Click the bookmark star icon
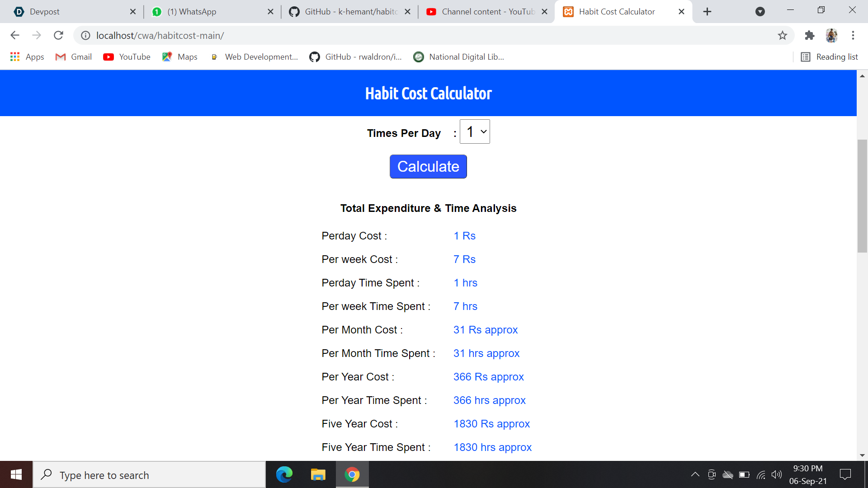Image resolution: width=868 pixels, height=488 pixels. point(783,35)
